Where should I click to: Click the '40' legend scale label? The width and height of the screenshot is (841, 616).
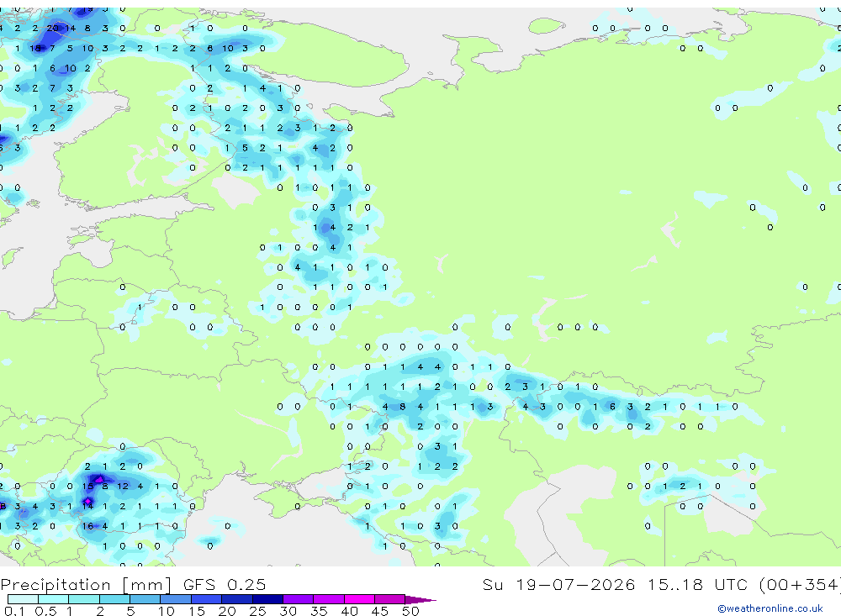pyautogui.click(x=349, y=611)
